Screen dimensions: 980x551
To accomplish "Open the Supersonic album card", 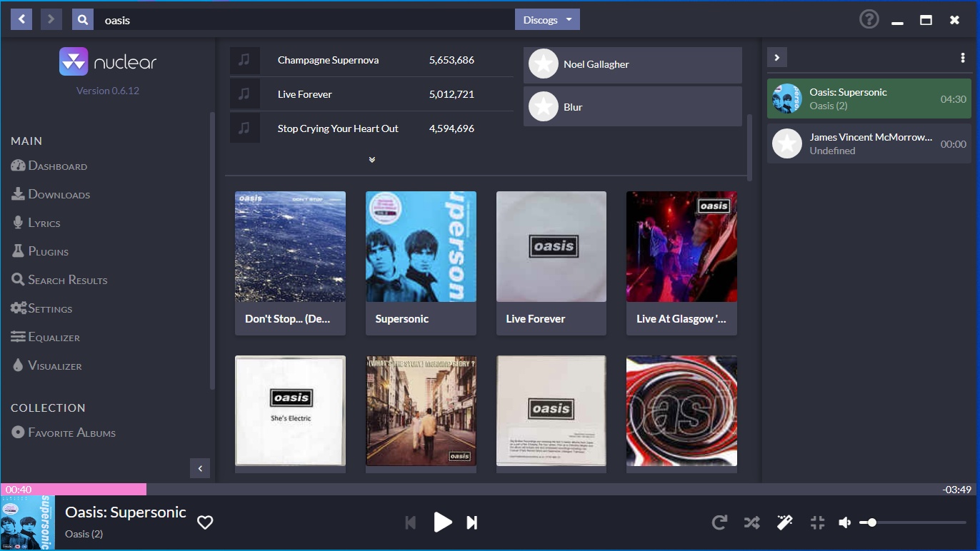I will 421,263.
